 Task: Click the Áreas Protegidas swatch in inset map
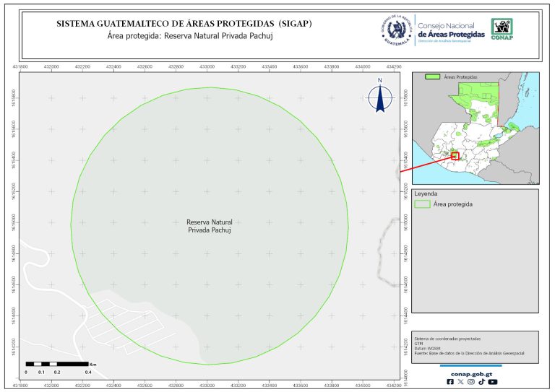433,76
